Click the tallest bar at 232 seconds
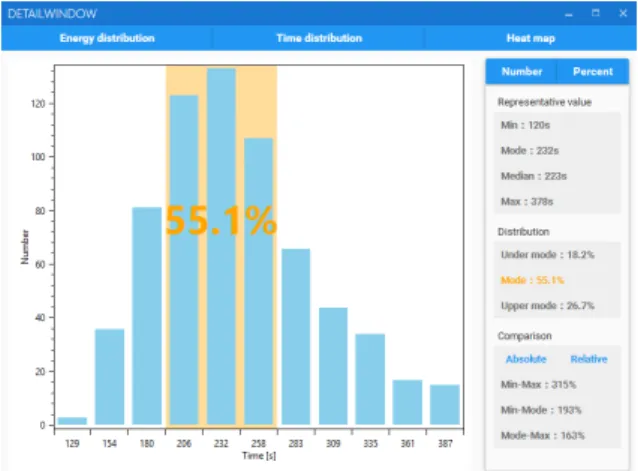The image size is (638, 471). pyautogui.click(x=221, y=246)
